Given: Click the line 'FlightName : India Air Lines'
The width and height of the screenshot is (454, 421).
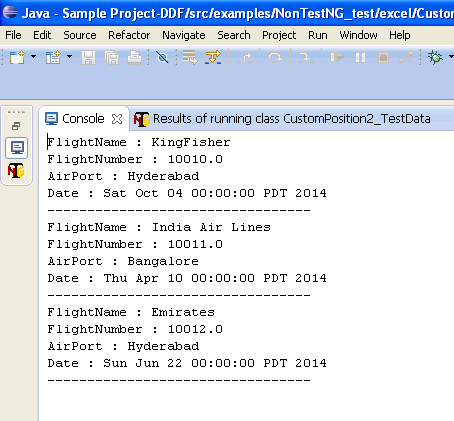Looking at the screenshot, I should (159, 227).
